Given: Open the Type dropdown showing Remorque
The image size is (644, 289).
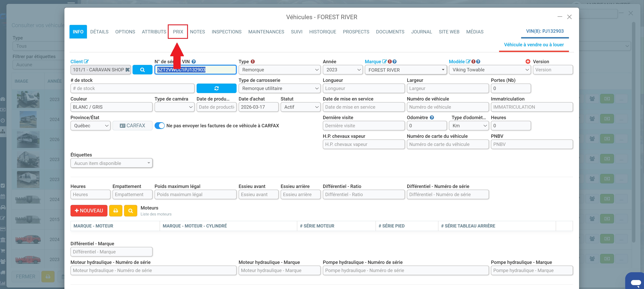Looking at the screenshot, I should coord(279,70).
